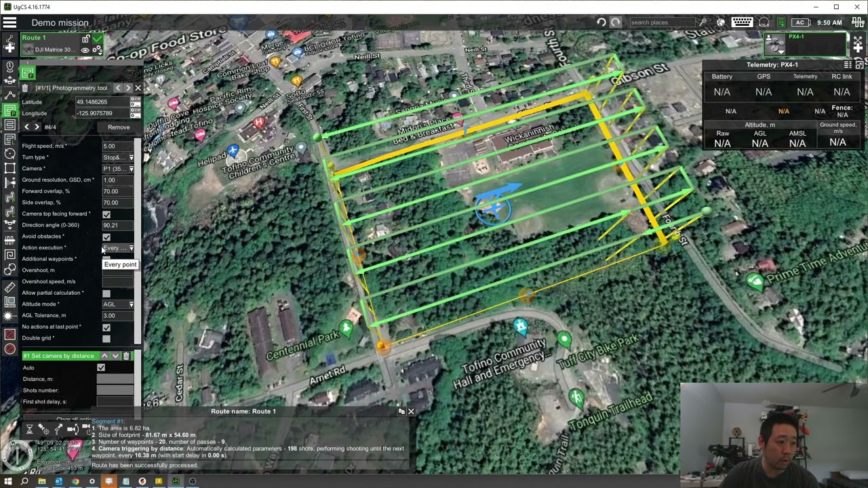
Task: Open the Turn type dropdown
Action: [x=118, y=157]
